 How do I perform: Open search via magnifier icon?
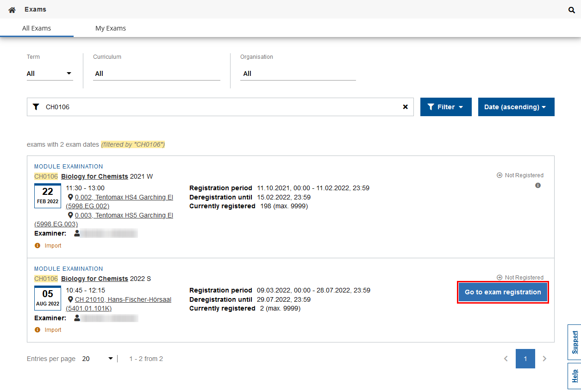coord(572,10)
